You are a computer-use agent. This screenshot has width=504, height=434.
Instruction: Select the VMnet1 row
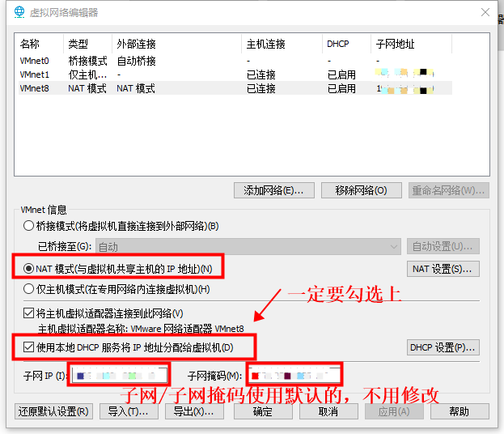[235, 74]
